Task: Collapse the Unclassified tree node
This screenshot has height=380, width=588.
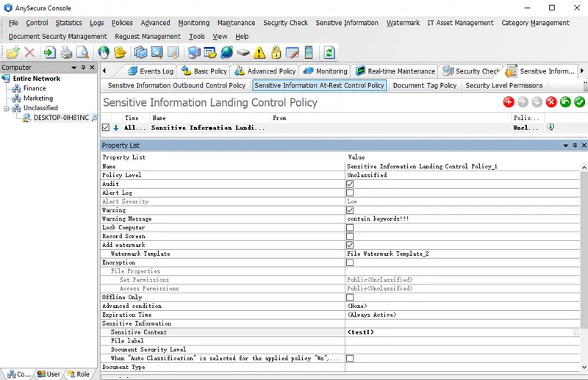Action: (6, 108)
